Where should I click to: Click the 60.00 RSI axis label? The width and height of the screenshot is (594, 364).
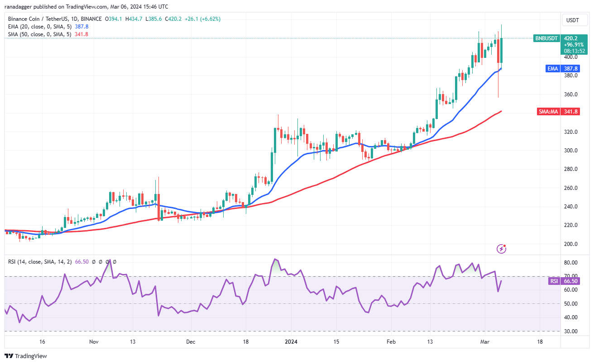point(570,290)
